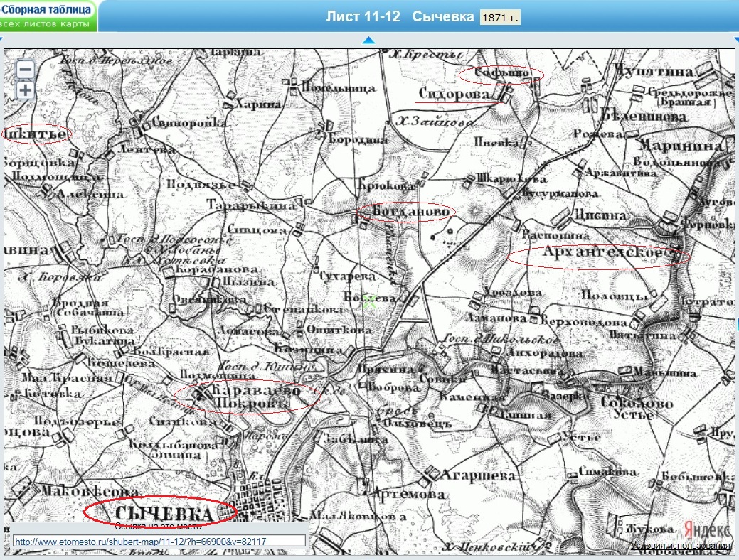Click the Лентева village label
Image resolution: width=739 pixels, height=560 pixels.
[x=146, y=149]
